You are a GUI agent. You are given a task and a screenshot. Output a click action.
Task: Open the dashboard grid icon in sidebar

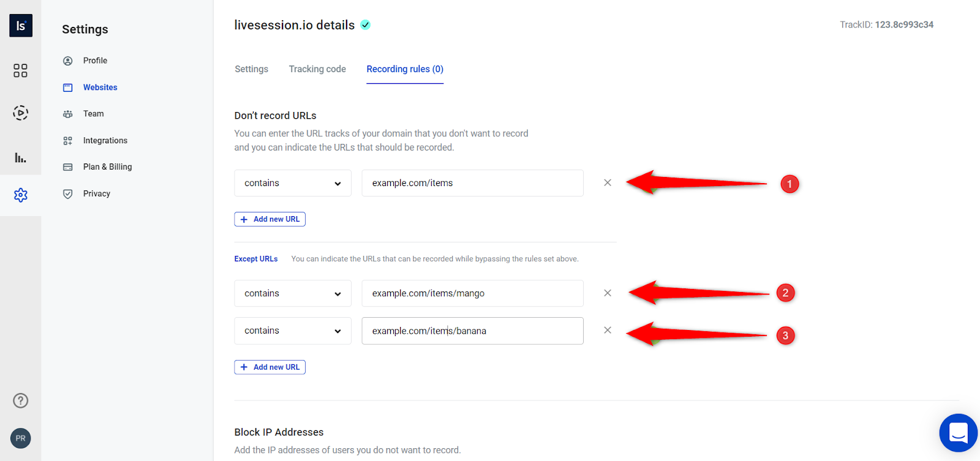(x=20, y=70)
